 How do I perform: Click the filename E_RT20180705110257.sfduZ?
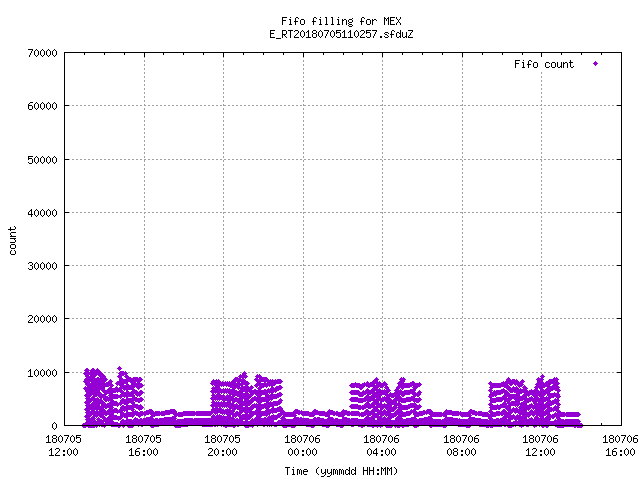[341, 34]
